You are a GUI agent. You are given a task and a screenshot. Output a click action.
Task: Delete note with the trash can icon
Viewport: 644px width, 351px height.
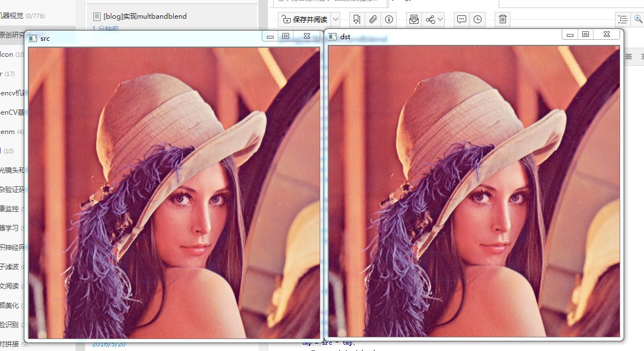tap(503, 19)
